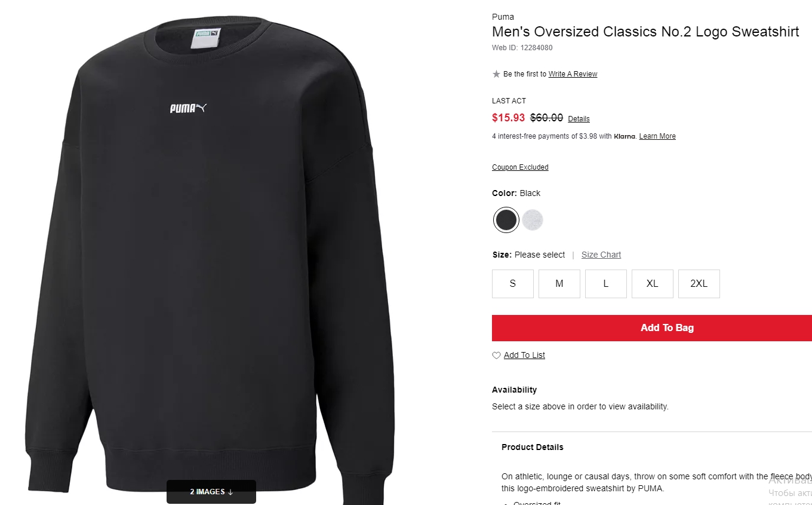812x505 pixels.
Task: Choose size L
Action: click(606, 284)
